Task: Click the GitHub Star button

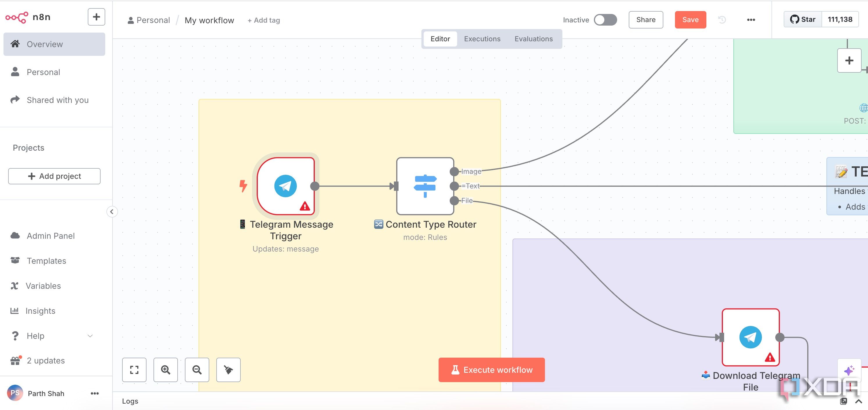Action: [x=803, y=19]
